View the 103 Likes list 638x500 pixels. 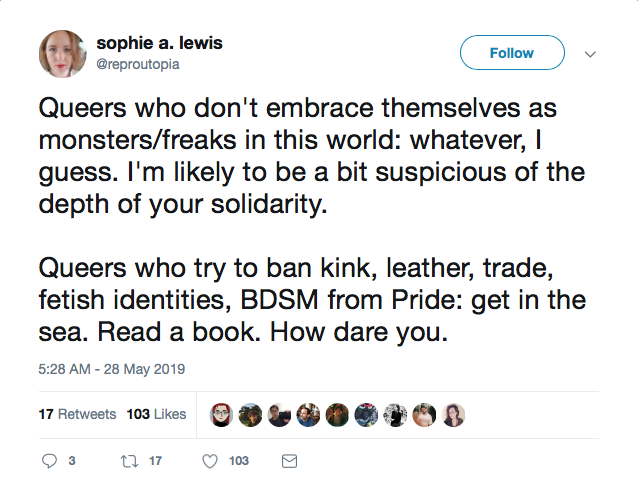pos(156,414)
